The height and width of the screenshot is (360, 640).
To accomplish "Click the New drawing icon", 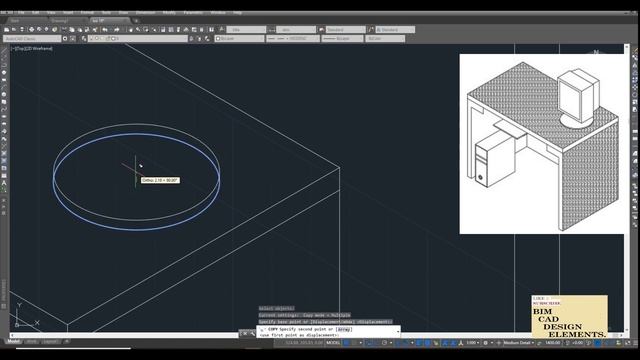I will pos(7,29).
